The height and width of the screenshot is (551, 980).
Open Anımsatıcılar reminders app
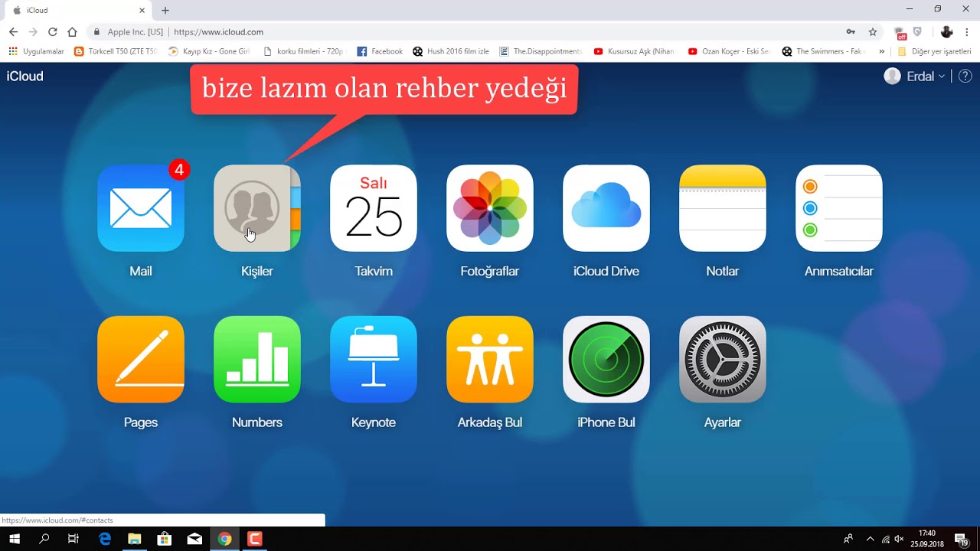click(x=839, y=208)
